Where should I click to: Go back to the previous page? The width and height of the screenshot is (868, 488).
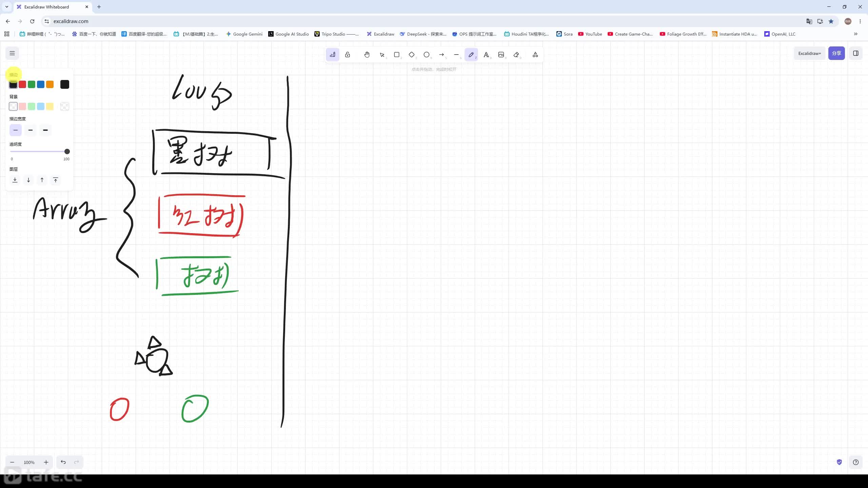pyautogui.click(x=8, y=21)
